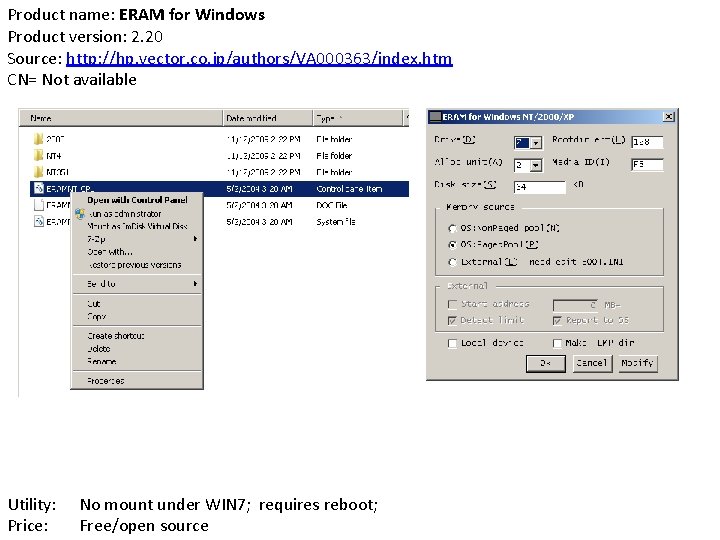Choose Restore previous versions
The height and width of the screenshot is (540, 720).
pyautogui.click(x=137, y=265)
